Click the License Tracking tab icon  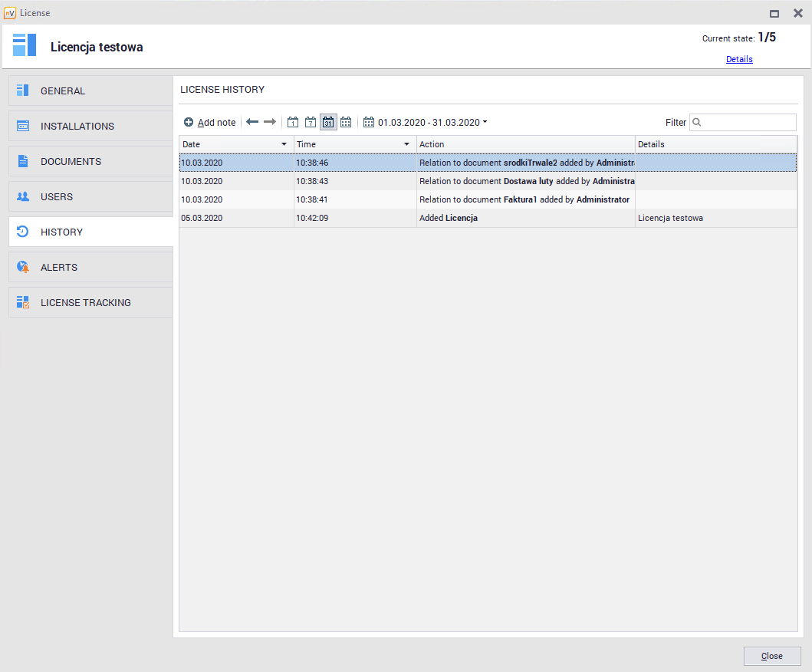click(x=23, y=302)
